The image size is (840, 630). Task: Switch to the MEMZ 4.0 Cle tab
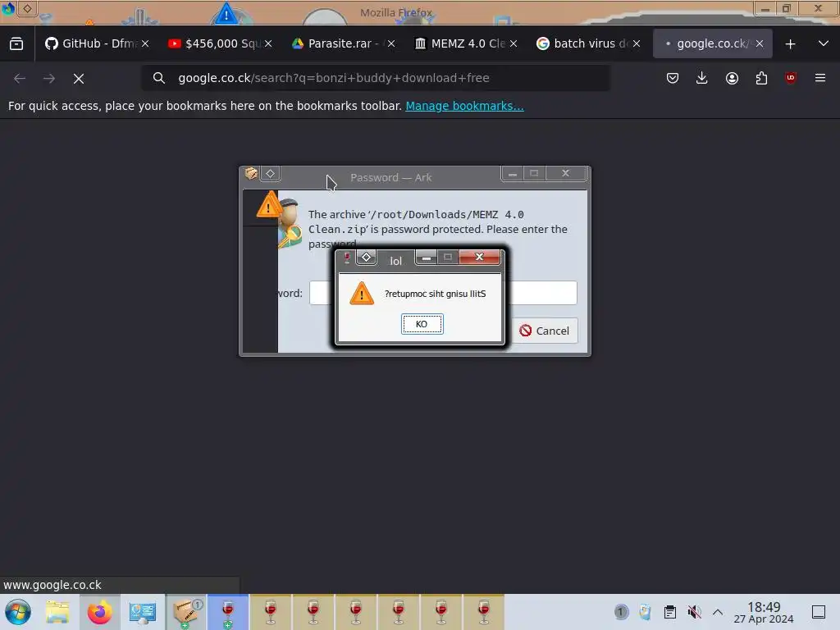point(459,44)
